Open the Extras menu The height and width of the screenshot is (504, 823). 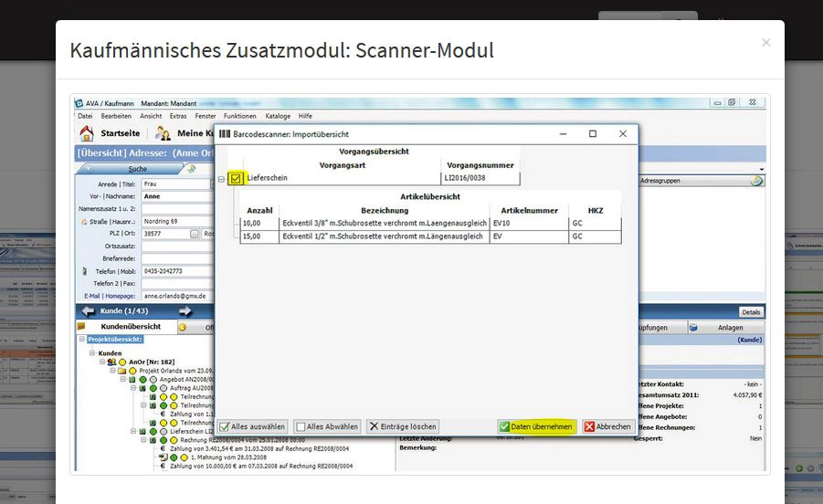coord(177,116)
